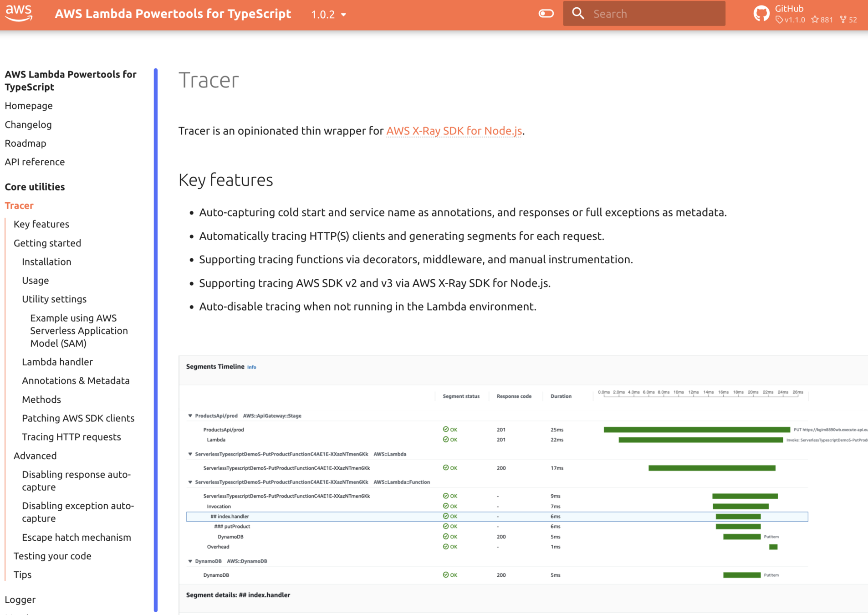The height and width of the screenshot is (615, 868).
Task: Collapse the AWS::Lambda segment group
Action: [190, 454]
